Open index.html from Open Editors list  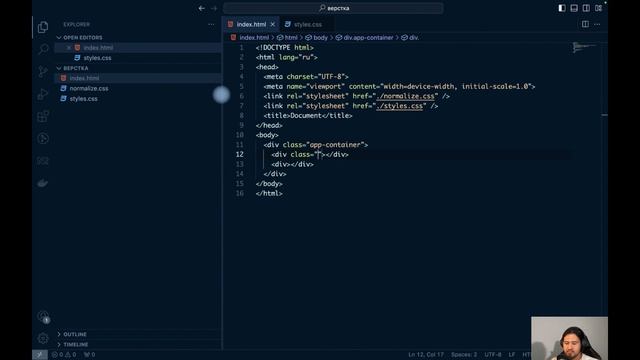pyautogui.click(x=98, y=48)
